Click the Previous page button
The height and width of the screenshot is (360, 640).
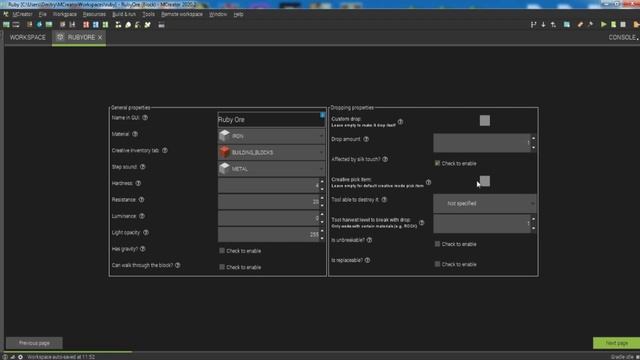click(x=34, y=343)
